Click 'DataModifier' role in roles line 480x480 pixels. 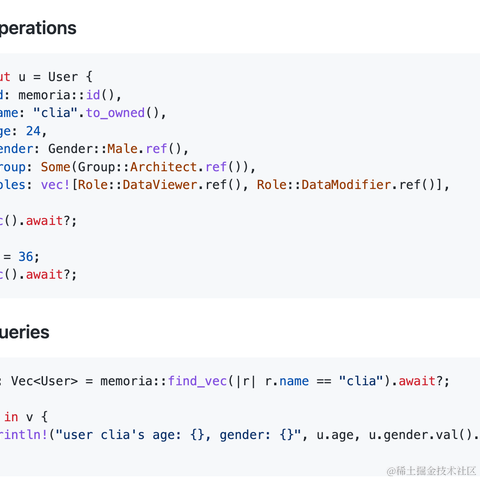coord(346,185)
